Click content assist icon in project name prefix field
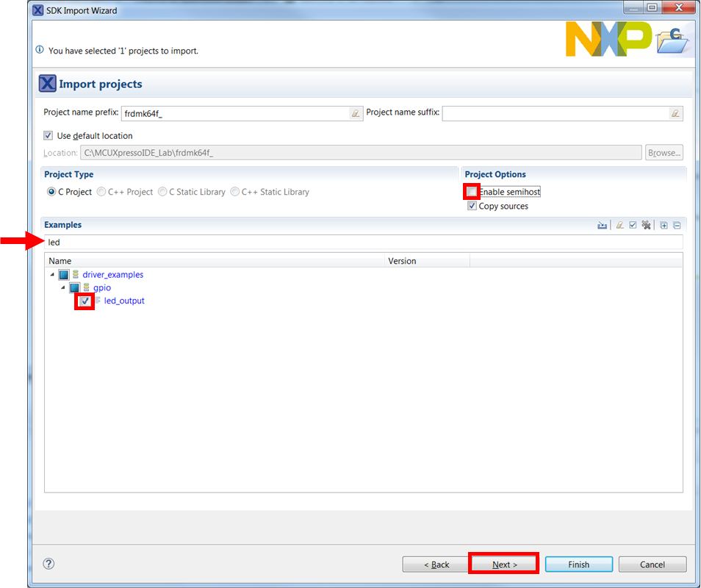The image size is (701, 588). [355, 113]
